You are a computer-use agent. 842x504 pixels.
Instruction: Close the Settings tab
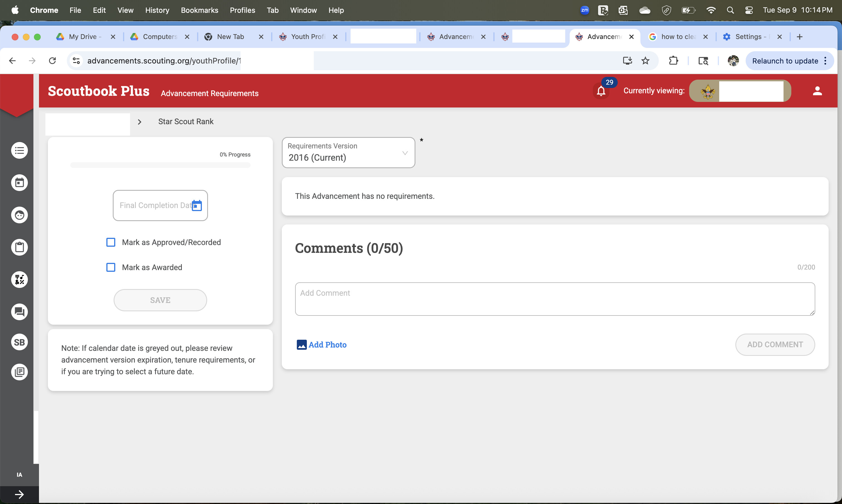(x=780, y=37)
